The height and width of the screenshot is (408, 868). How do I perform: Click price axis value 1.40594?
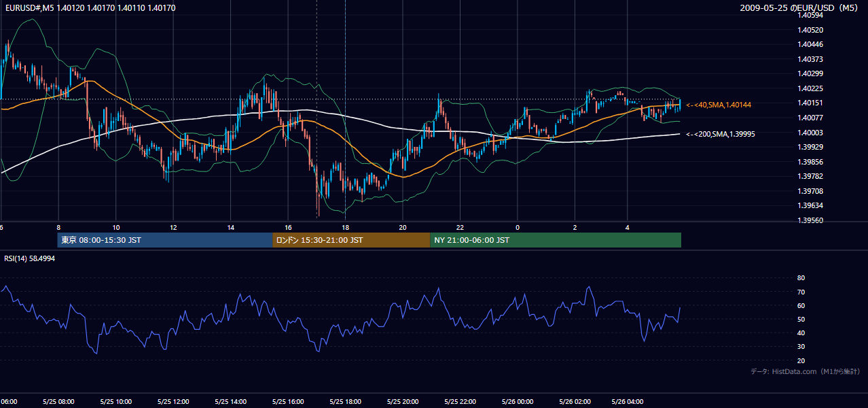[x=810, y=16]
